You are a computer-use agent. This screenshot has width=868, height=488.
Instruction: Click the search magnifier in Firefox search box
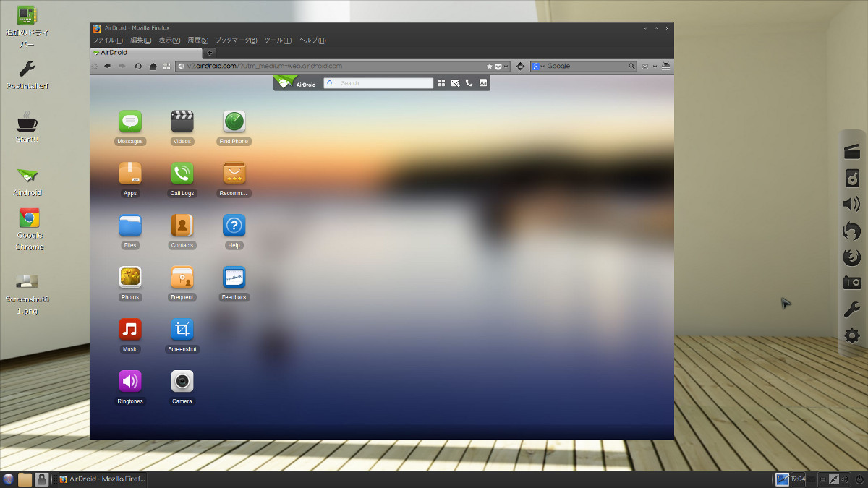[631, 66]
